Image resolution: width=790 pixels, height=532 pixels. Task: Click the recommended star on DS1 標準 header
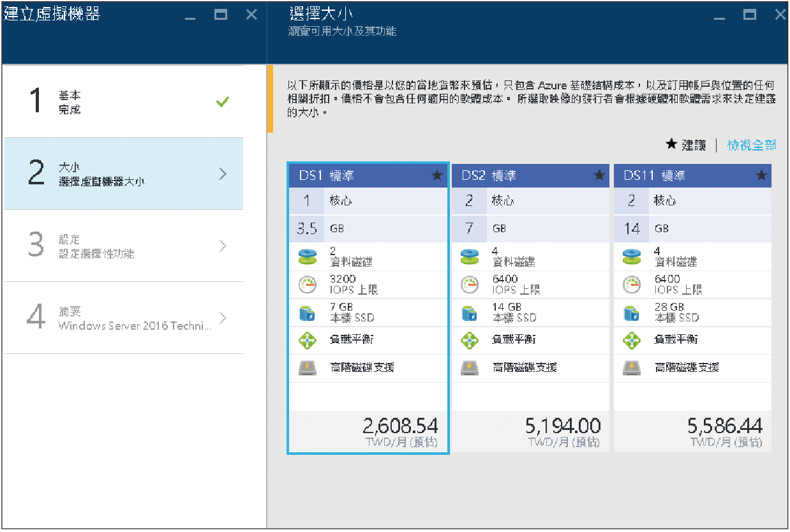[437, 175]
